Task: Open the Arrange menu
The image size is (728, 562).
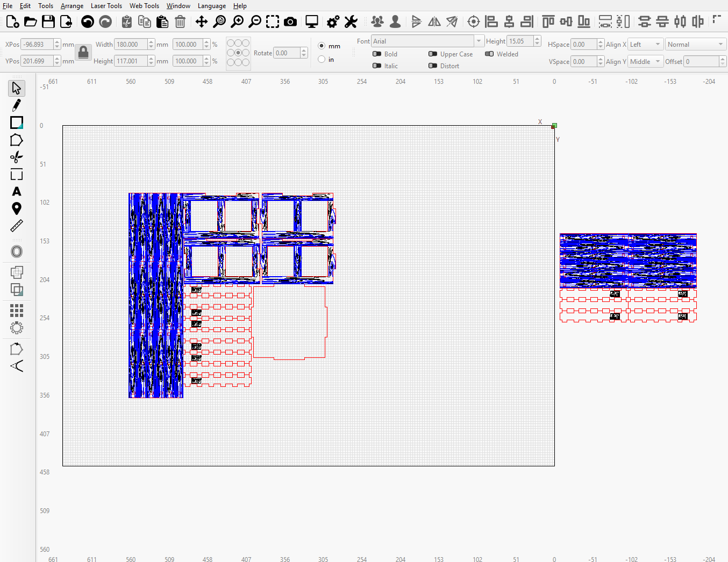Action: coord(72,6)
